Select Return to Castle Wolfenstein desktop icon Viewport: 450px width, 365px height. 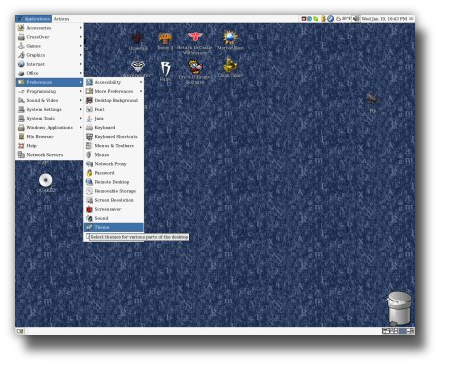[195, 37]
